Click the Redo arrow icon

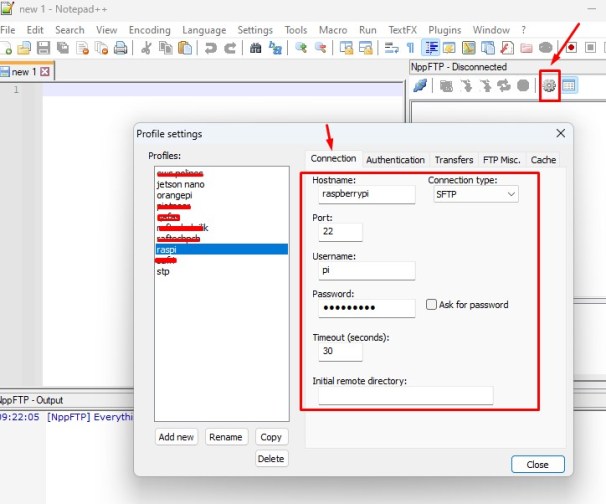[230, 48]
